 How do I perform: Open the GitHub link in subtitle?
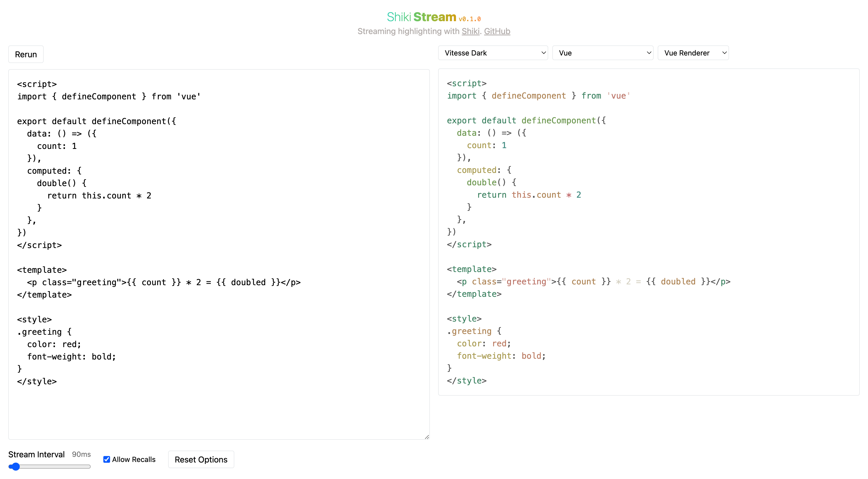point(497,31)
